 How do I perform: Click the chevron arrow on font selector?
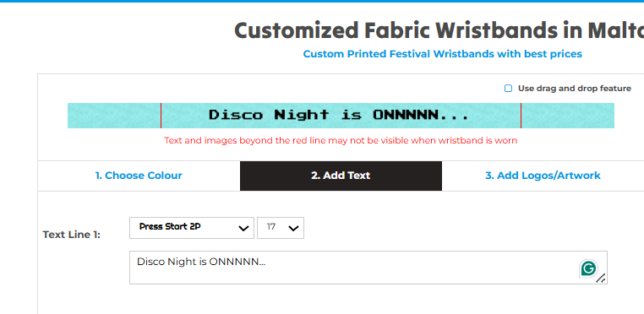click(x=243, y=228)
